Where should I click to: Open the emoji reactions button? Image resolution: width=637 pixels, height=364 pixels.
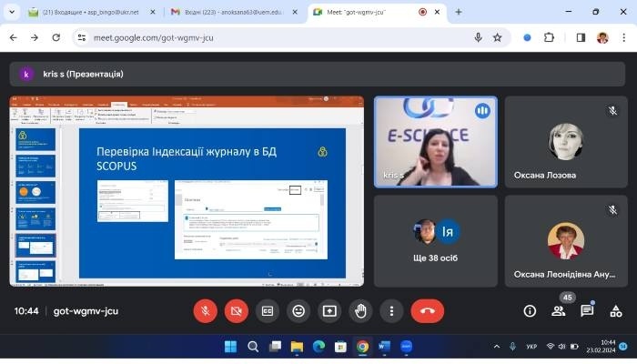(x=298, y=310)
